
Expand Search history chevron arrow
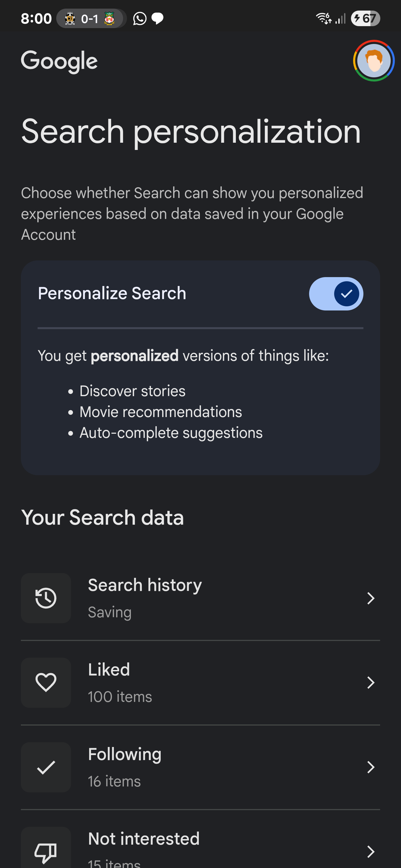(x=371, y=598)
